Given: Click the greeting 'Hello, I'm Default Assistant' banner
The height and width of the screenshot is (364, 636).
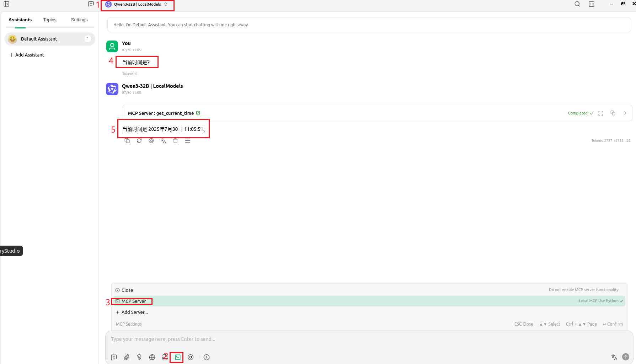Looking at the screenshot, I should 369,25.
